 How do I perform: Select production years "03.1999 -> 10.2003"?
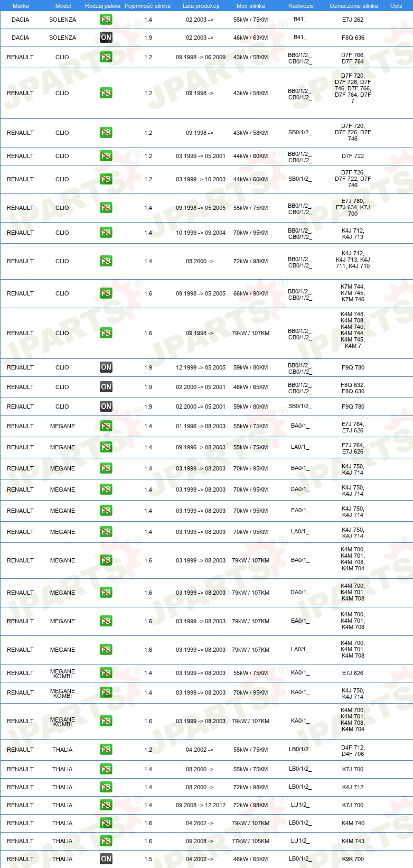(x=201, y=179)
